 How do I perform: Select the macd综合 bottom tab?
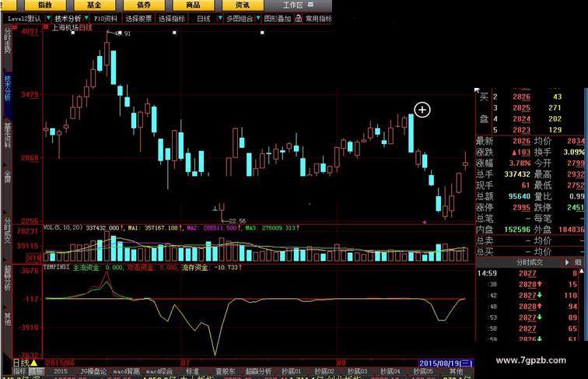point(159,371)
